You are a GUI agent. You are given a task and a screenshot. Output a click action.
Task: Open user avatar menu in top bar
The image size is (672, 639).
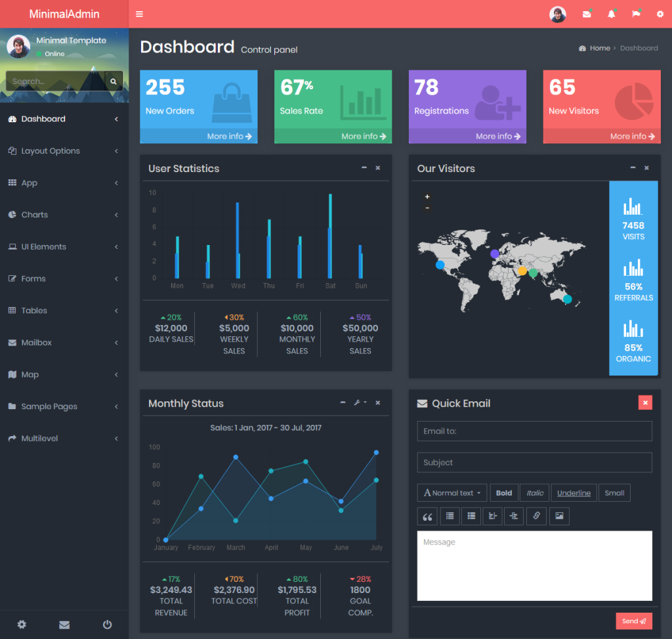pyautogui.click(x=558, y=14)
